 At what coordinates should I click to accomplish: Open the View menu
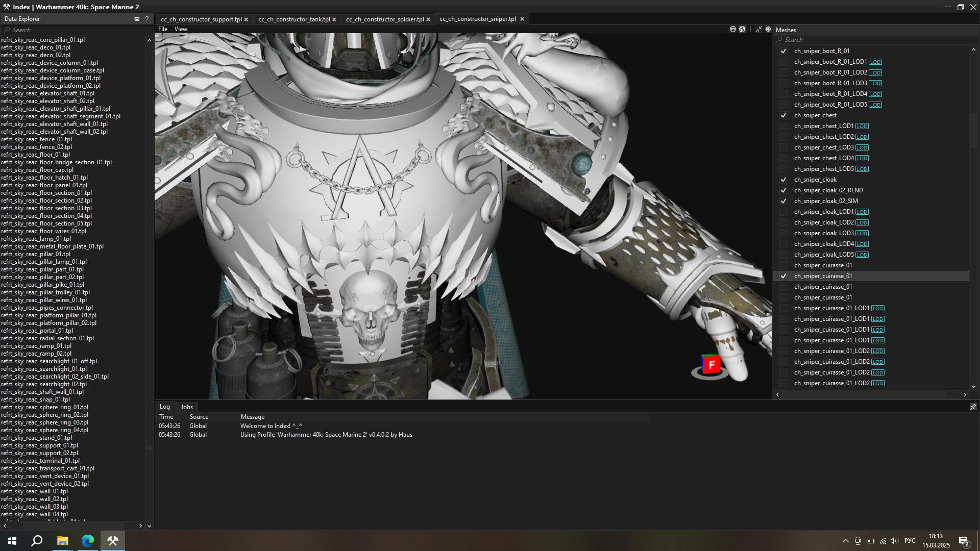181,29
